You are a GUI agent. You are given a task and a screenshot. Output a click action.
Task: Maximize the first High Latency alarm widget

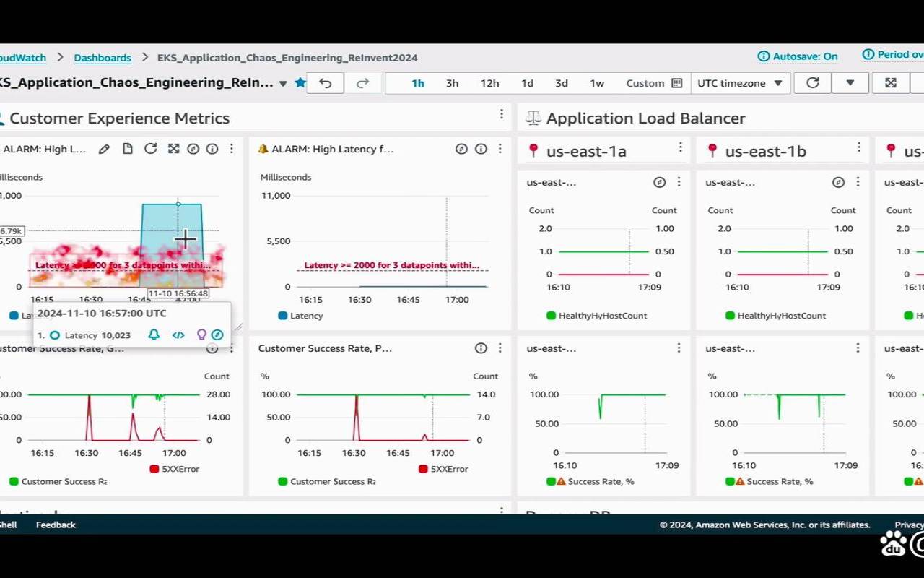(173, 149)
